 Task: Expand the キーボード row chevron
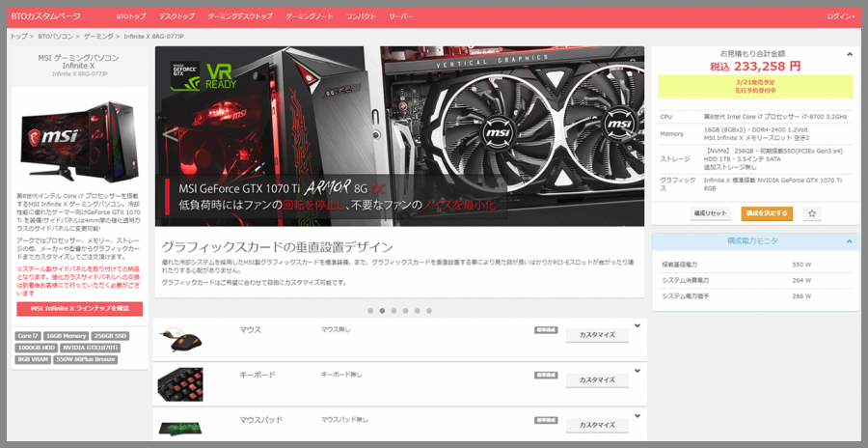click(637, 371)
